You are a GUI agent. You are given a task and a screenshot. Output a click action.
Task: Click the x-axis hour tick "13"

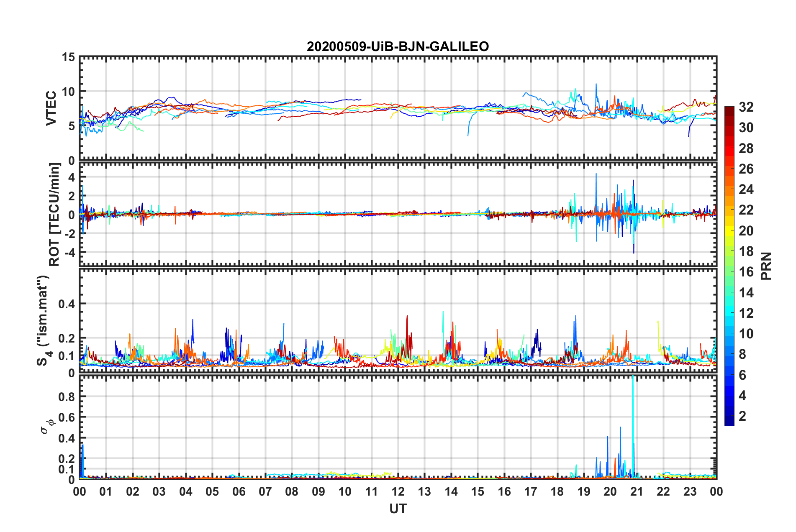point(424,491)
